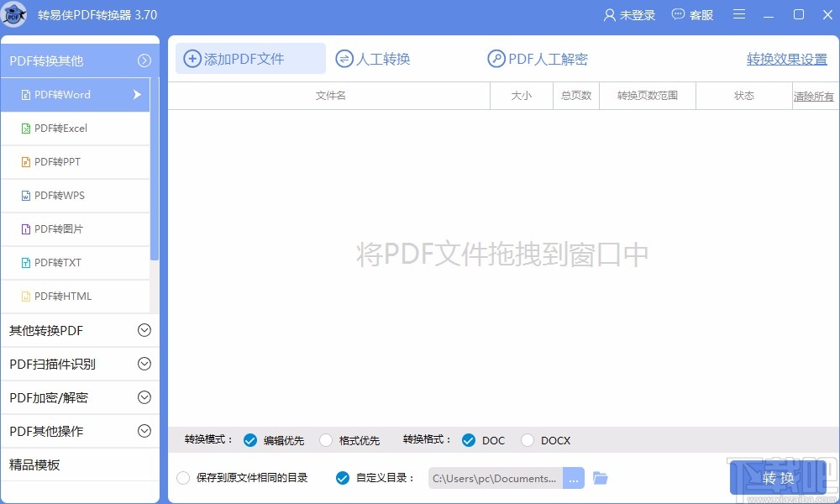Open 转换效果设置 settings link

coord(785,60)
